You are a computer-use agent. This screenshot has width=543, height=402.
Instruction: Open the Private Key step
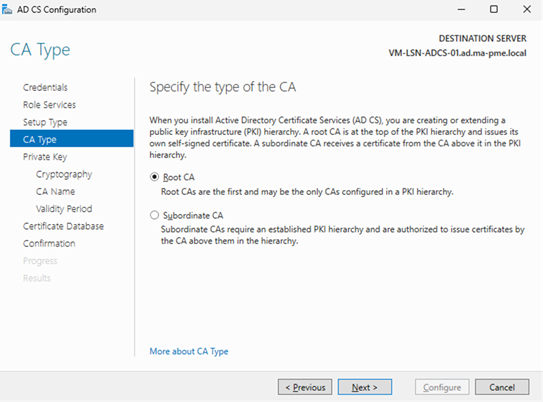(x=45, y=157)
